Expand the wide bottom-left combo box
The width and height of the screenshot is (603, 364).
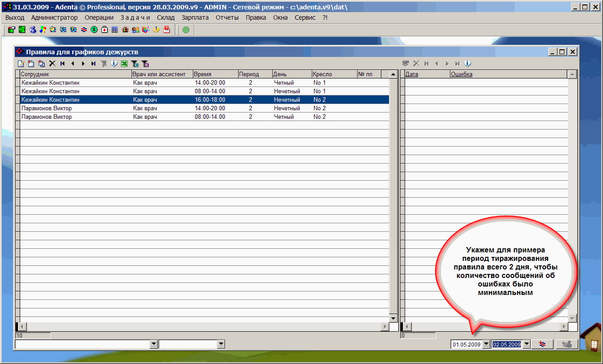[154, 344]
